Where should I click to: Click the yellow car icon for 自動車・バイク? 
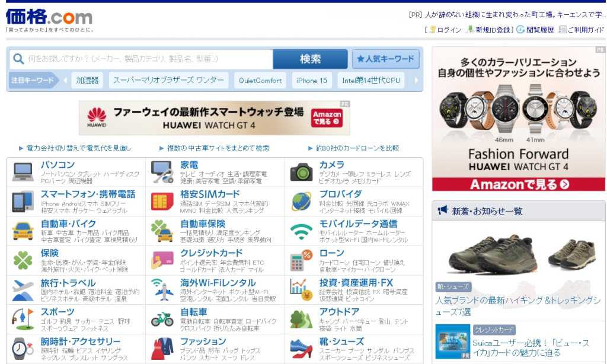click(23, 231)
